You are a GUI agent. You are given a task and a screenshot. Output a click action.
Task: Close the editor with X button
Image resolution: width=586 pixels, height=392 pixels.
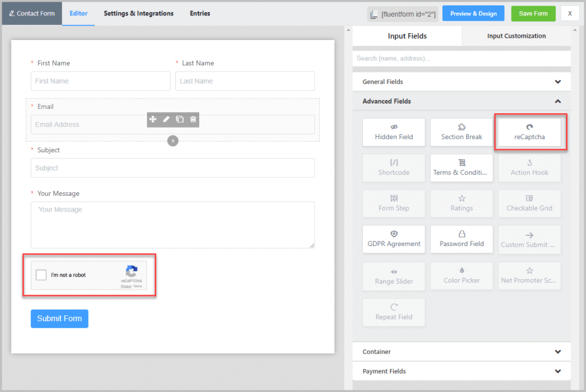569,14
